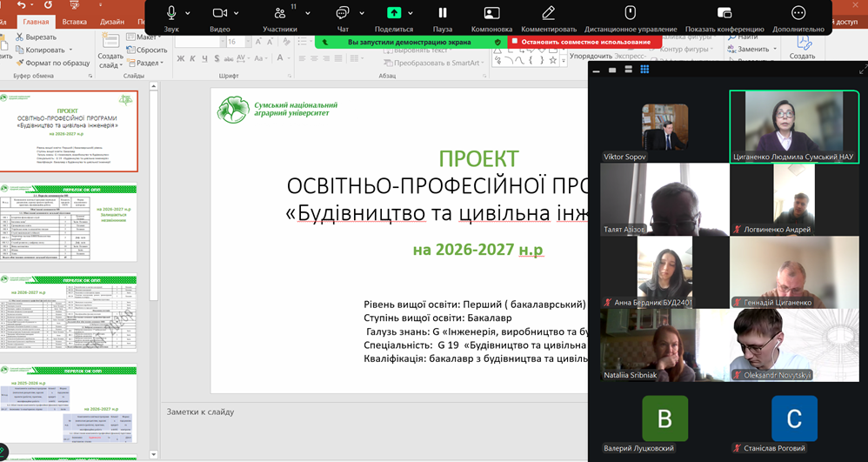Open the Дизайн ribbon tab
The image size is (868, 462).
111,22
